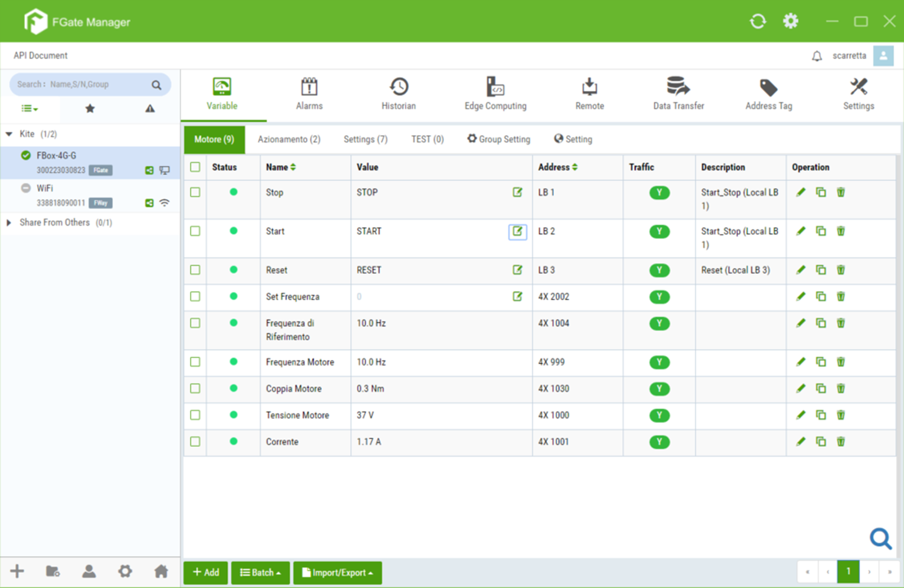This screenshot has height=588, width=904.
Task: Check the Start row checkbox
Action: [195, 231]
